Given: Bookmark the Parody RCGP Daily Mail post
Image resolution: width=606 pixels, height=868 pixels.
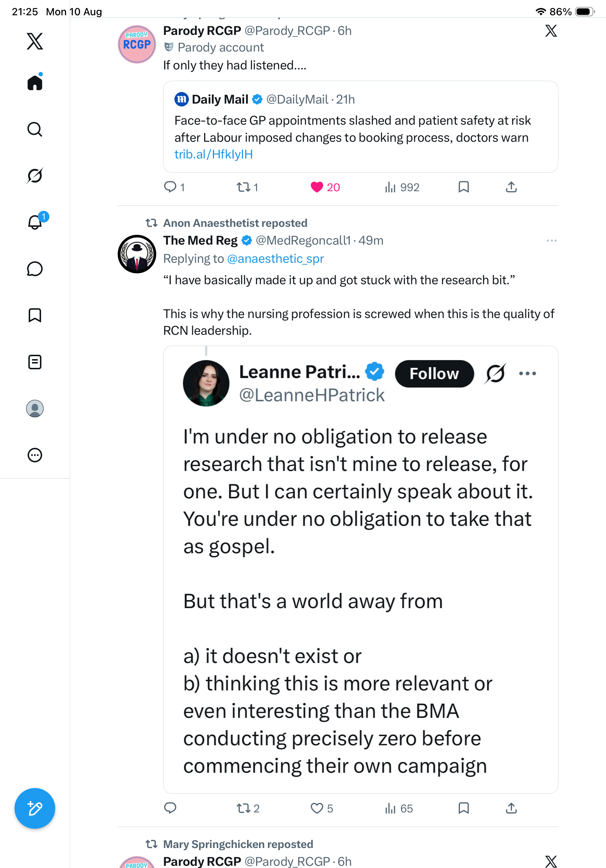Looking at the screenshot, I should [464, 187].
